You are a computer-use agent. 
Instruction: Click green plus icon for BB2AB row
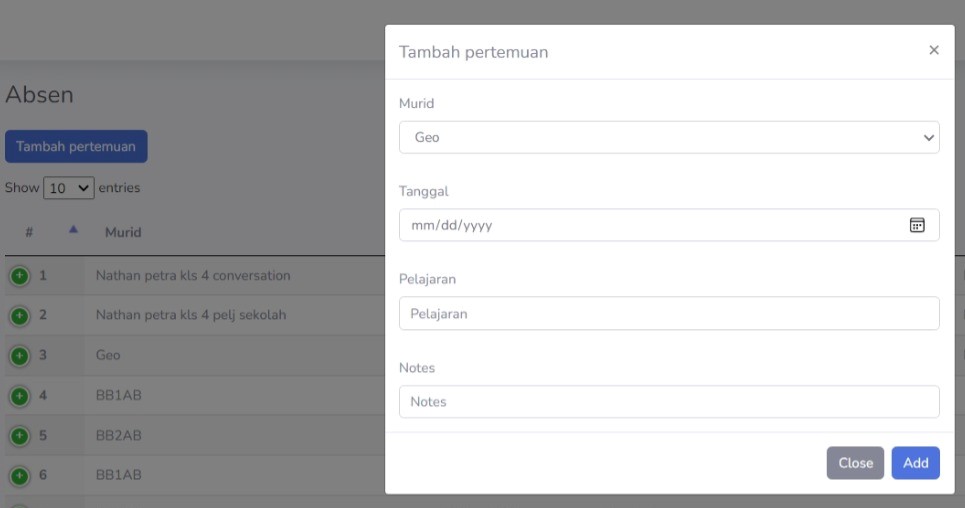pos(19,436)
